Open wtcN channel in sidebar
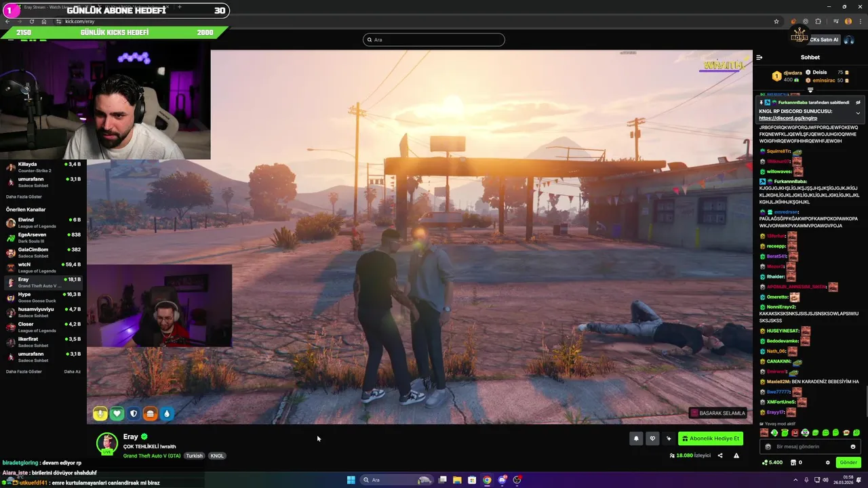This screenshot has height=488, width=868. (x=43, y=267)
